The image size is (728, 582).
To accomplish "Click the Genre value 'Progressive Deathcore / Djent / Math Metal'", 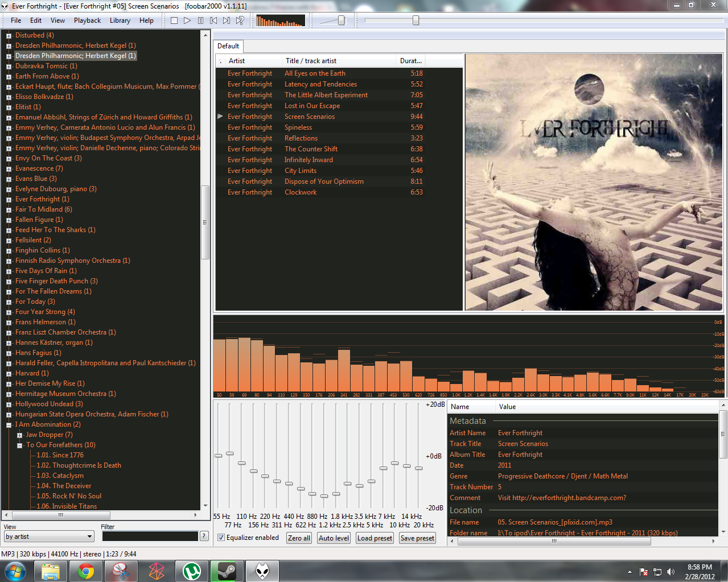I will coord(563,476).
